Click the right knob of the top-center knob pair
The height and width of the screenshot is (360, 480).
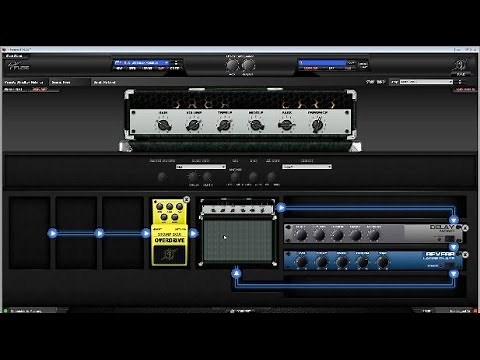pyautogui.click(x=248, y=66)
